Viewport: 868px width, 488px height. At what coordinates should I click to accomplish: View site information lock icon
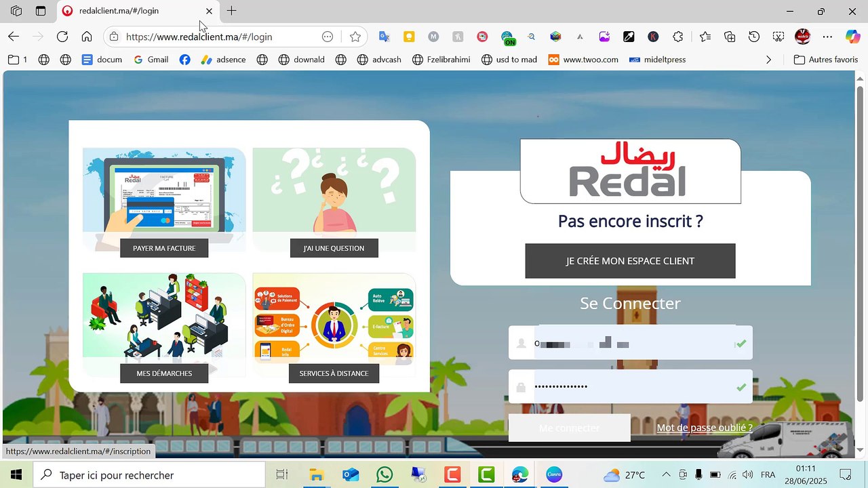114,37
